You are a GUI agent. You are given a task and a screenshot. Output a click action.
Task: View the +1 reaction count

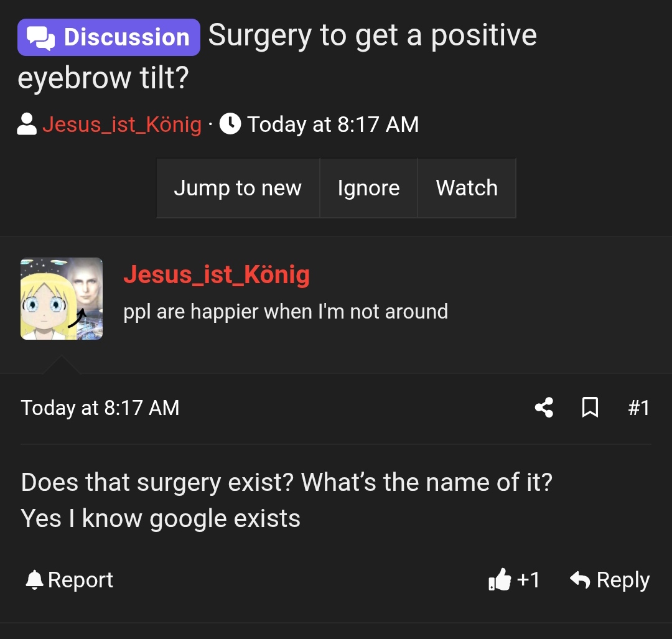click(528, 580)
